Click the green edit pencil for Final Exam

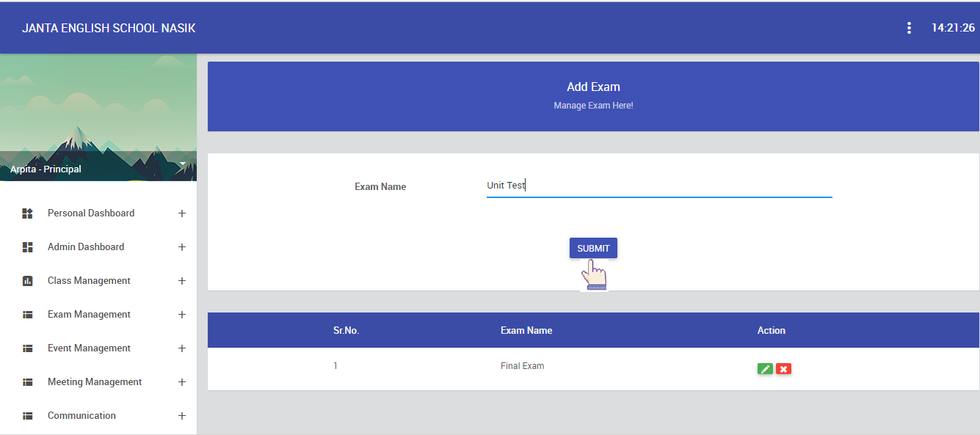[x=765, y=369]
